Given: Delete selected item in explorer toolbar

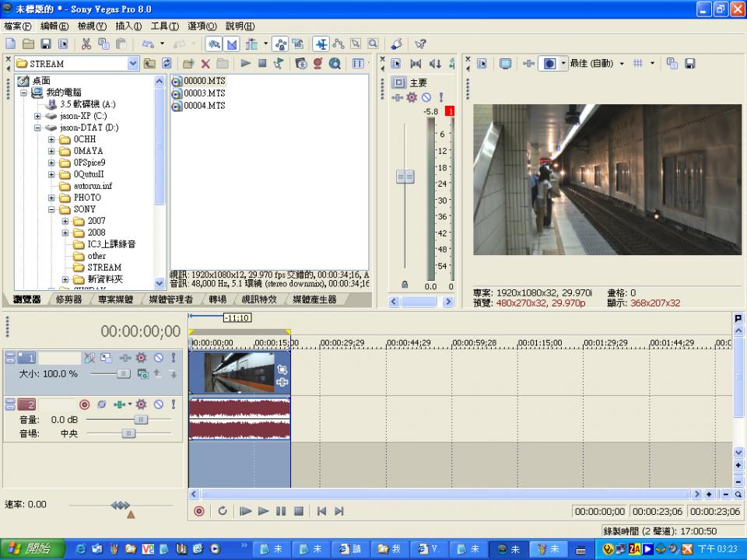Looking at the screenshot, I should [205, 64].
